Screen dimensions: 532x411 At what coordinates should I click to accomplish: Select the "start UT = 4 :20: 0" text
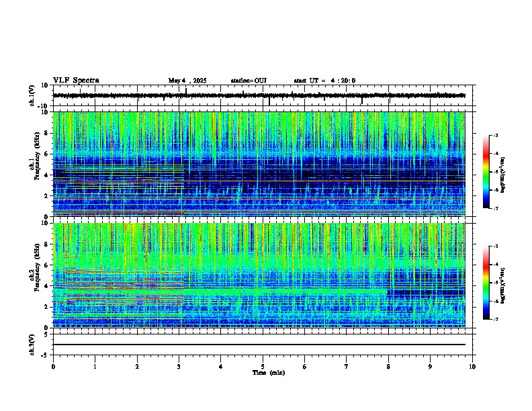pyautogui.click(x=324, y=81)
